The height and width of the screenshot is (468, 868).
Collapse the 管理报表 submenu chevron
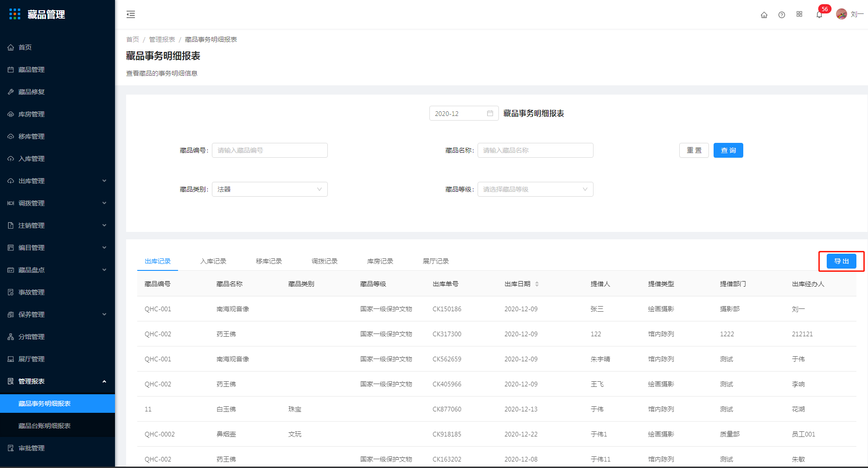(104, 381)
